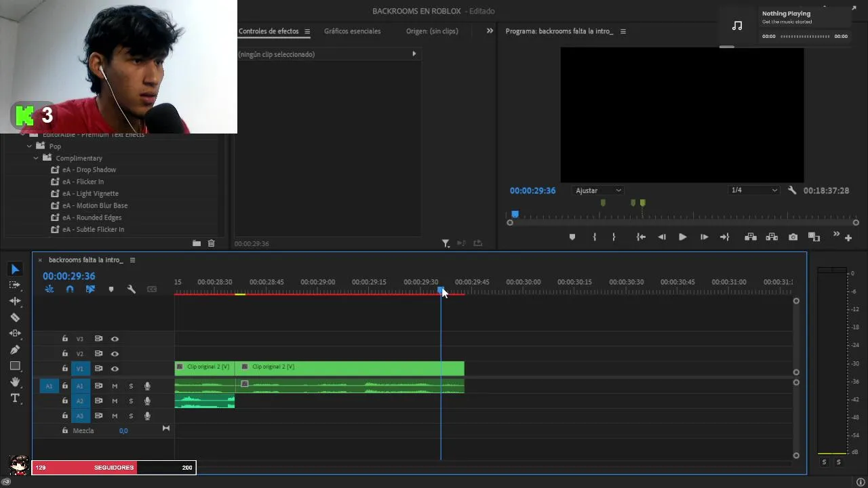The width and height of the screenshot is (868, 488).
Task: Show more Program monitor buttons chevron
Action: point(836,235)
